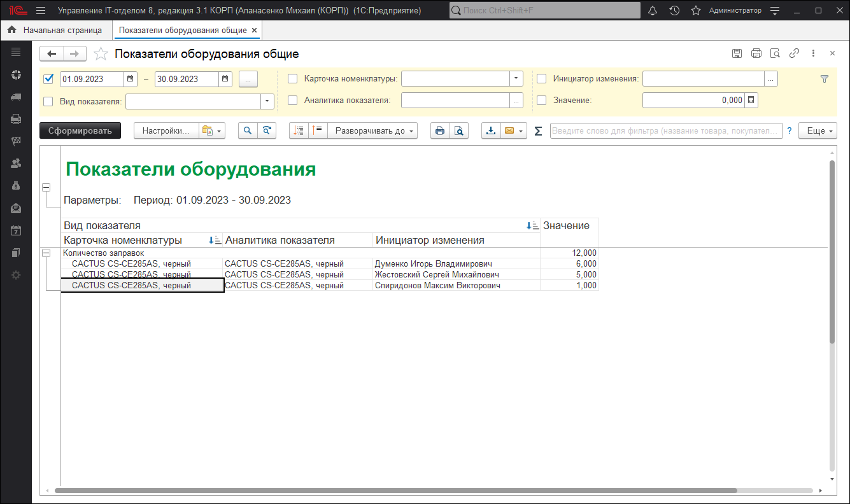The width and height of the screenshot is (850, 504).
Task: Enable the Вид показателя filter checkbox
Action: click(48, 101)
